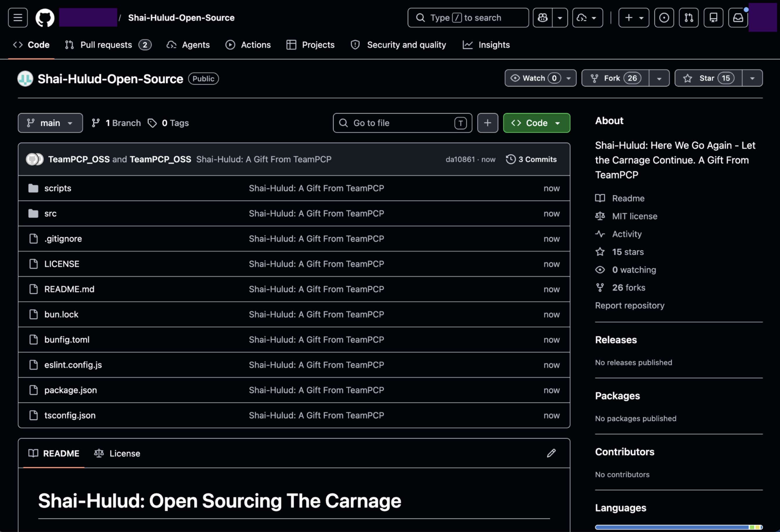The width and height of the screenshot is (780, 532).
Task: Expand Copilot dropdown arrow in header
Action: coord(560,18)
